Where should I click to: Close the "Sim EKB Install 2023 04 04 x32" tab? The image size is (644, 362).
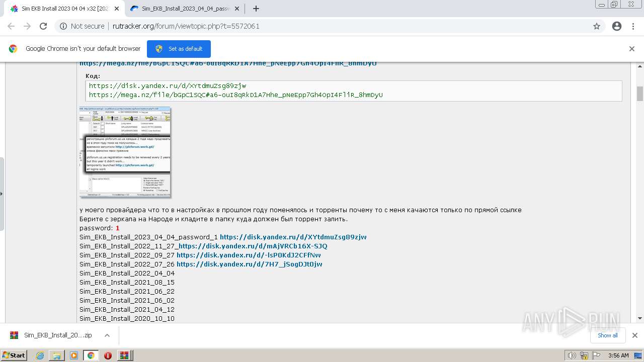tap(117, 9)
